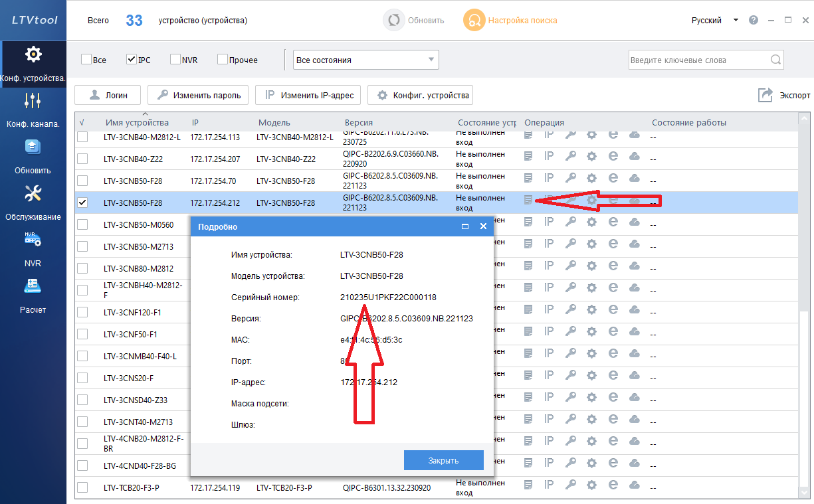Open the Русский language dropdown

coord(715,21)
